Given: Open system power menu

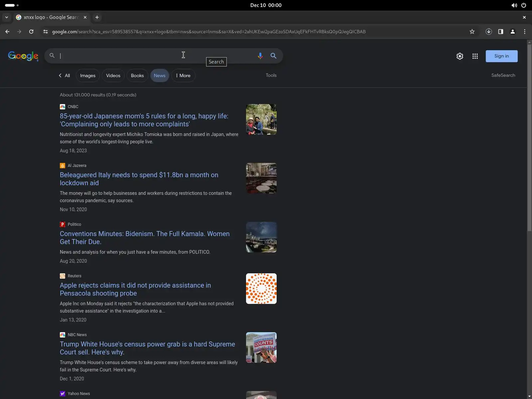Looking at the screenshot, I should (524, 5).
